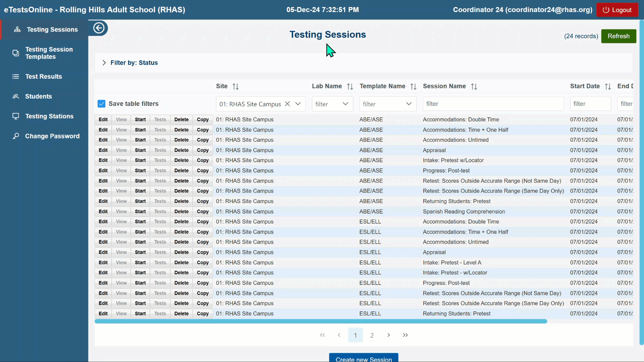Go to last page of records
The width and height of the screenshot is (644, 362).
tap(405, 335)
